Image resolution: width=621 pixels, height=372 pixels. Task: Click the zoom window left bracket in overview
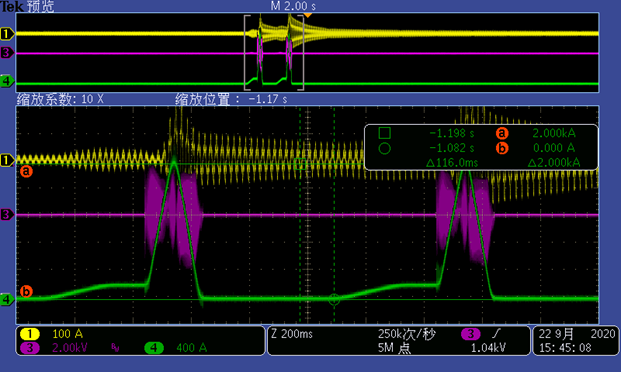click(247, 52)
